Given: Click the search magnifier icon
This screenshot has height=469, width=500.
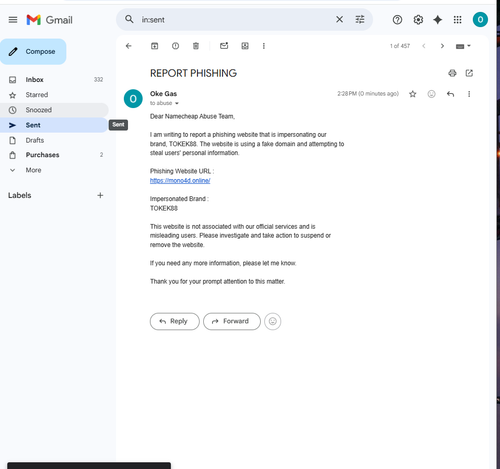Looking at the screenshot, I should (x=129, y=20).
